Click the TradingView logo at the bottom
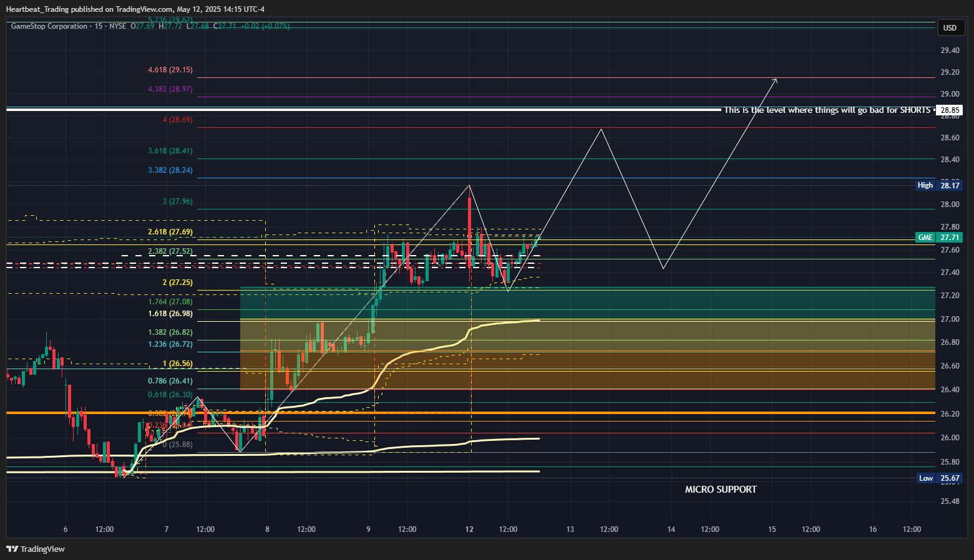 36,549
